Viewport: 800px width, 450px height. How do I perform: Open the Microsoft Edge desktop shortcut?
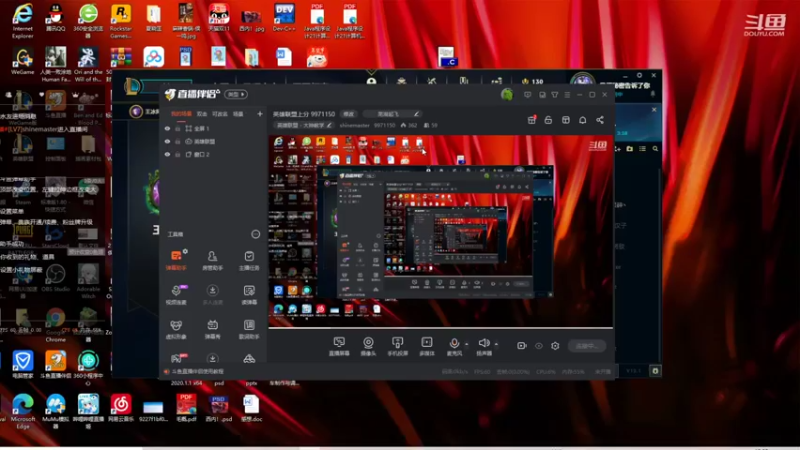(x=22, y=411)
